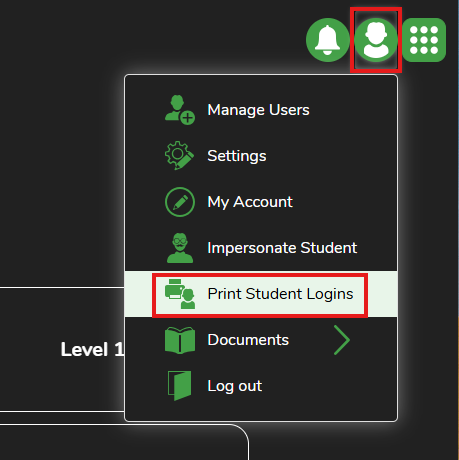Viewport: 459px width, 460px height.
Task: Click the user profile avatar icon
Action: (376, 40)
